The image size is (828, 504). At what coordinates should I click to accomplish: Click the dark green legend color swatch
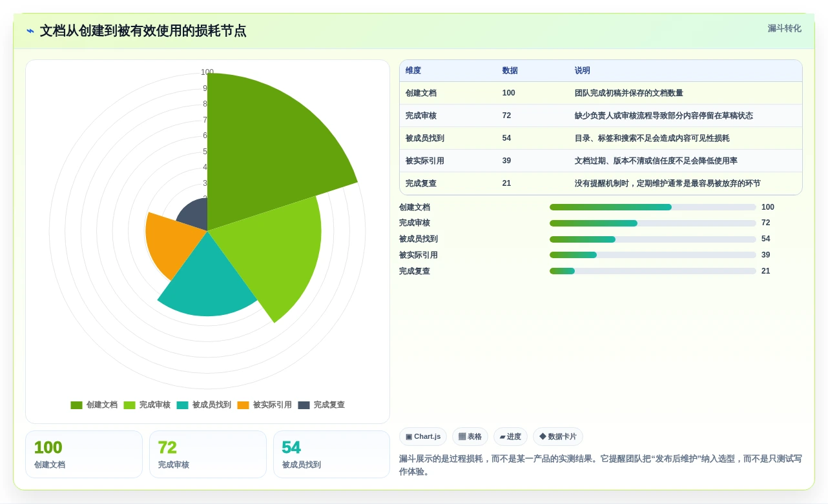tap(77, 405)
